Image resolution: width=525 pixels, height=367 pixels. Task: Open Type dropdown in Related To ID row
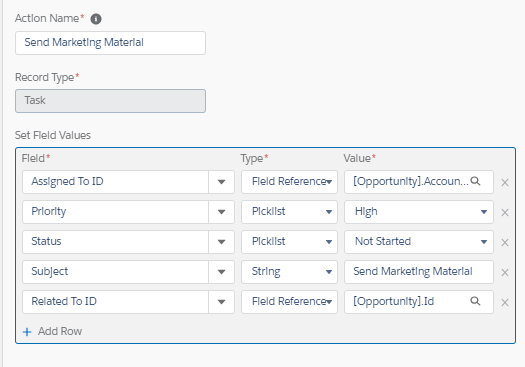[289, 302]
